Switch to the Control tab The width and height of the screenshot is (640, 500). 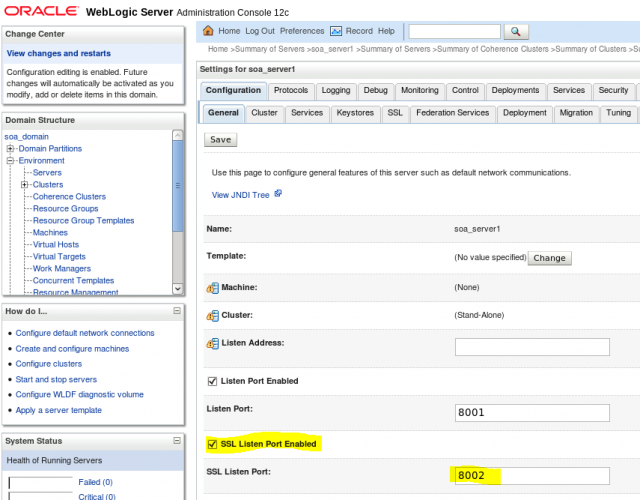pyautogui.click(x=465, y=90)
